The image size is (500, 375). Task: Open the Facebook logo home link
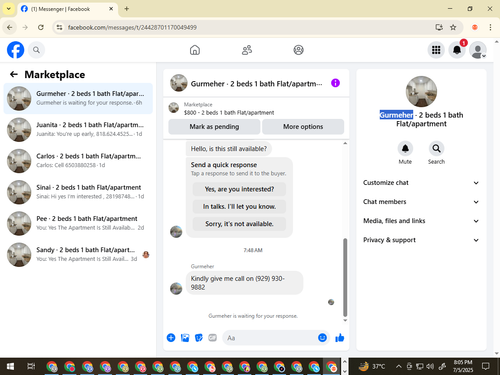click(x=15, y=50)
